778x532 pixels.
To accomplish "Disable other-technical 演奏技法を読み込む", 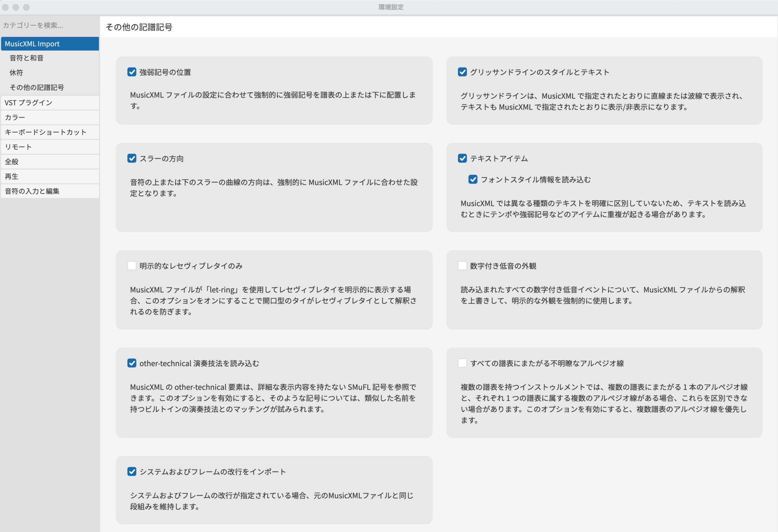I will pyautogui.click(x=132, y=363).
